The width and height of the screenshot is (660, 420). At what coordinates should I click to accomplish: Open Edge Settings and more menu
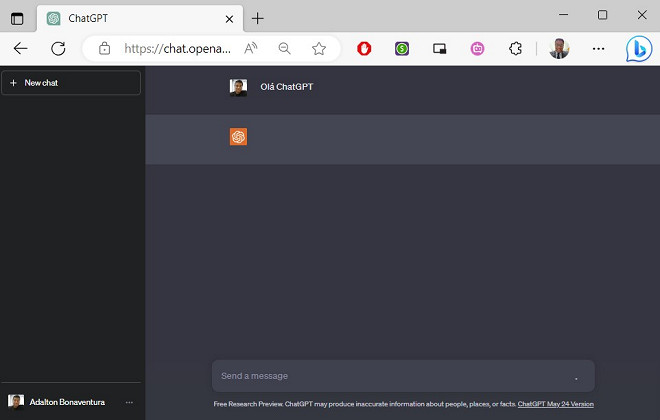coord(598,48)
